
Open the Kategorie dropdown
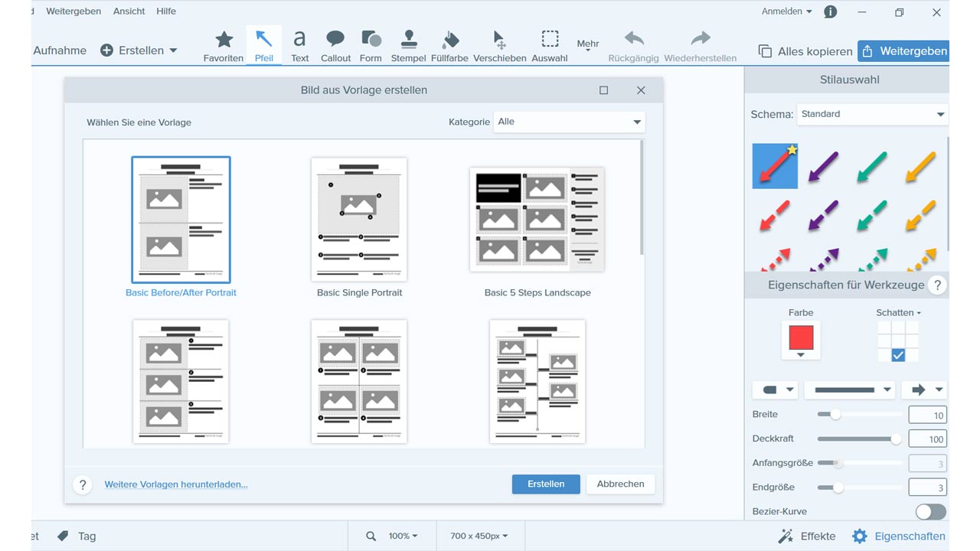tap(570, 122)
